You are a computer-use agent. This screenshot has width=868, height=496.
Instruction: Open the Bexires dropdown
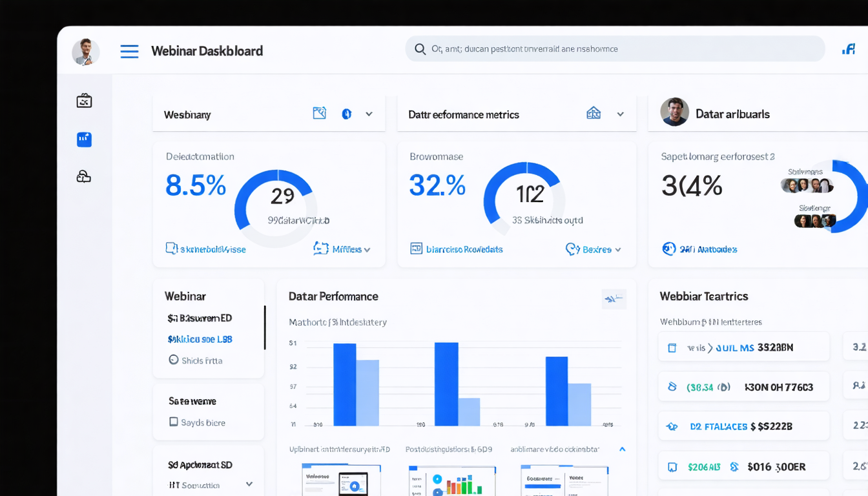(x=594, y=249)
